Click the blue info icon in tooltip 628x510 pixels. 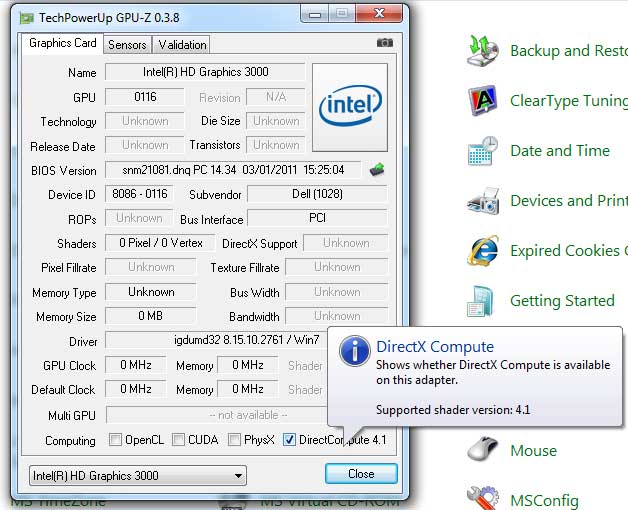(x=354, y=351)
